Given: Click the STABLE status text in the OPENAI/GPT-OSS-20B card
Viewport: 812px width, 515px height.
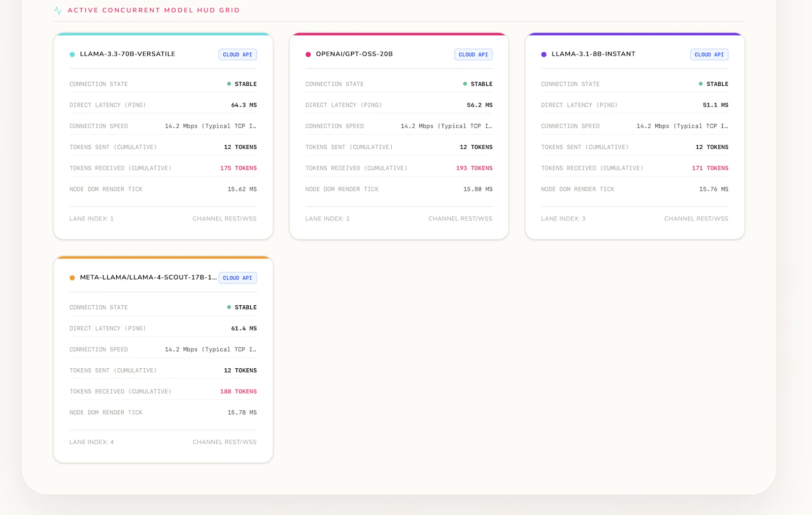Looking at the screenshot, I should click(x=482, y=84).
